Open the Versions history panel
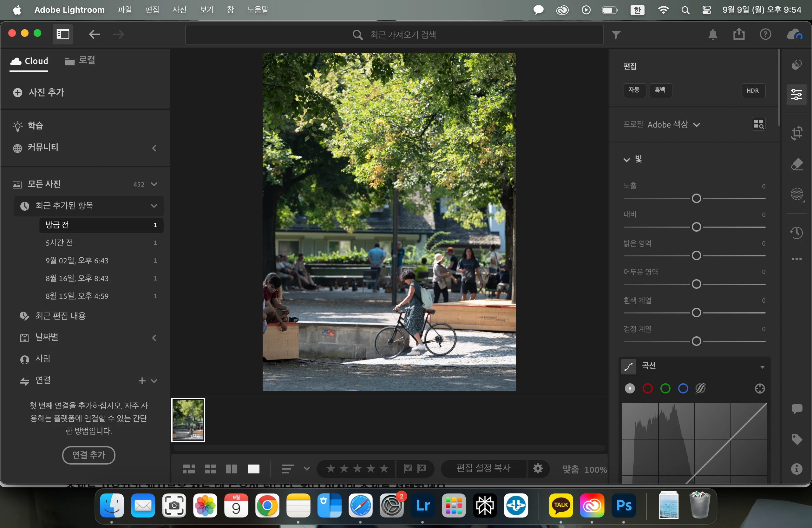812x528 pixels. [797, 233]
